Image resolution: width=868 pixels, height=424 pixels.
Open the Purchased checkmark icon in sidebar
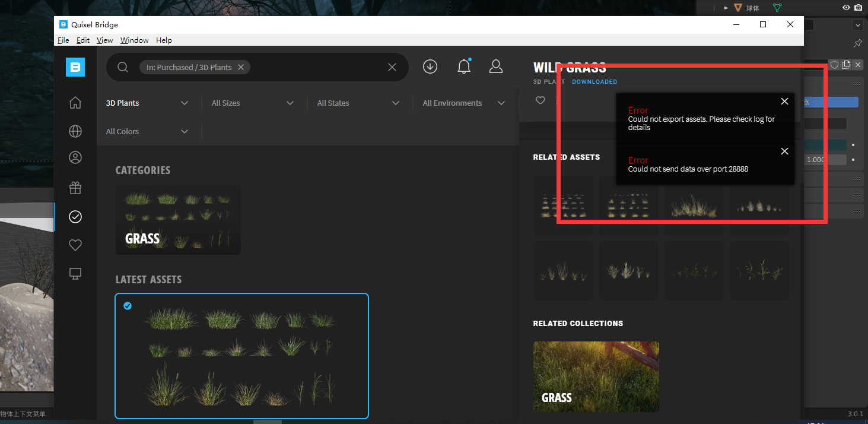[75, 217]
